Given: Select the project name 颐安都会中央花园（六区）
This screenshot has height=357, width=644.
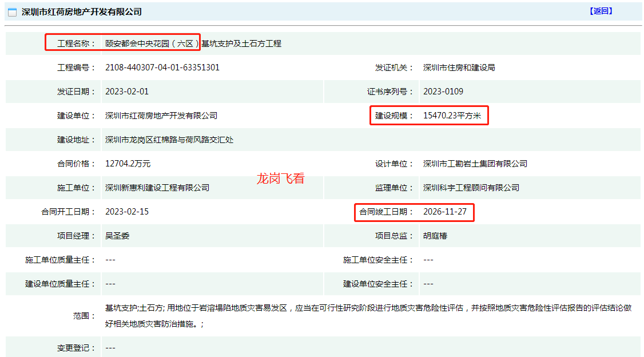Looking at the screenshot, I should click(152, 43).
